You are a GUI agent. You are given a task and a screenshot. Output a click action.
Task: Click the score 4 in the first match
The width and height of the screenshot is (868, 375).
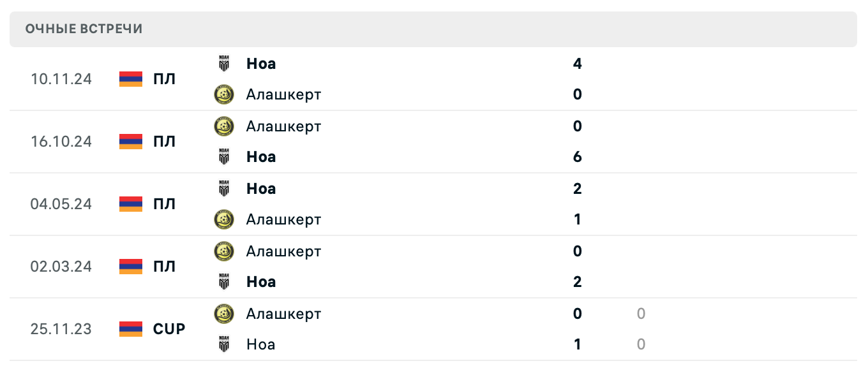pos(577,63)
